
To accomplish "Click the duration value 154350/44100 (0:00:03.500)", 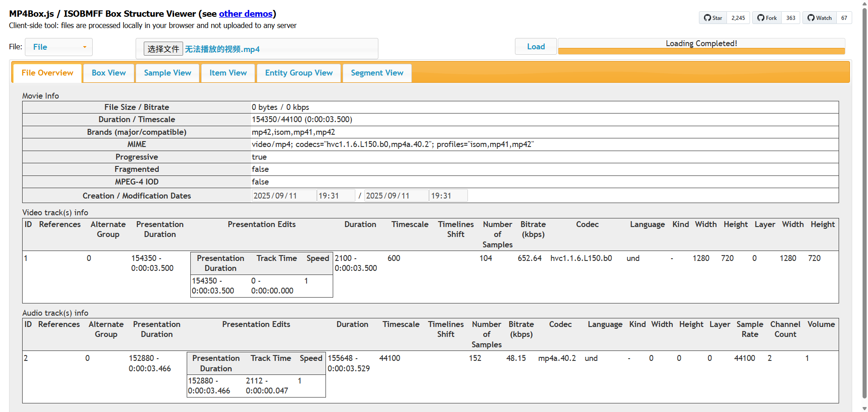I will (x=302, y=119).
